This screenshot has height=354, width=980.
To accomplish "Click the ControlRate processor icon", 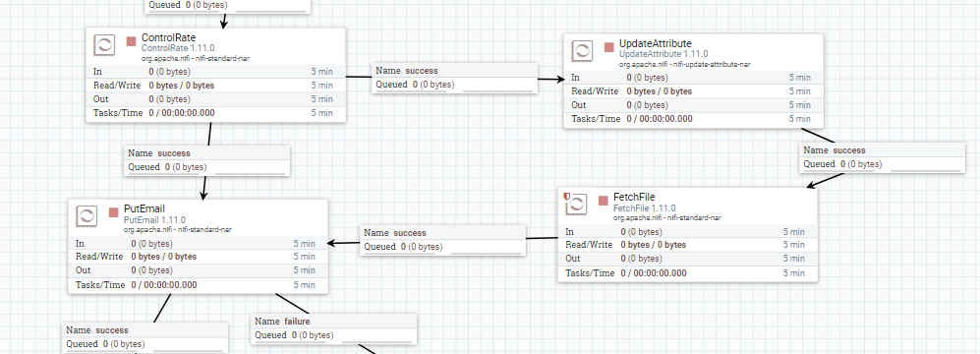I will [x=104, y=45].
